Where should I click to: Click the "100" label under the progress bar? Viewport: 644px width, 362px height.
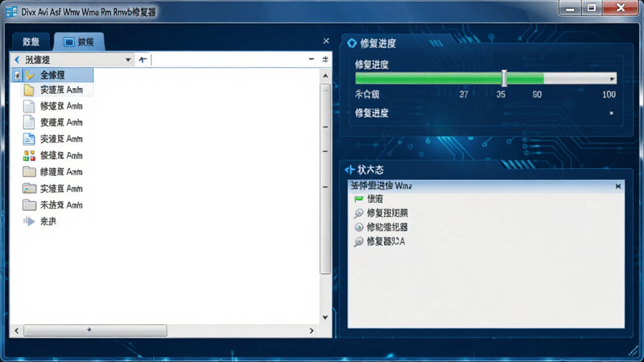(x=609, y=94)
